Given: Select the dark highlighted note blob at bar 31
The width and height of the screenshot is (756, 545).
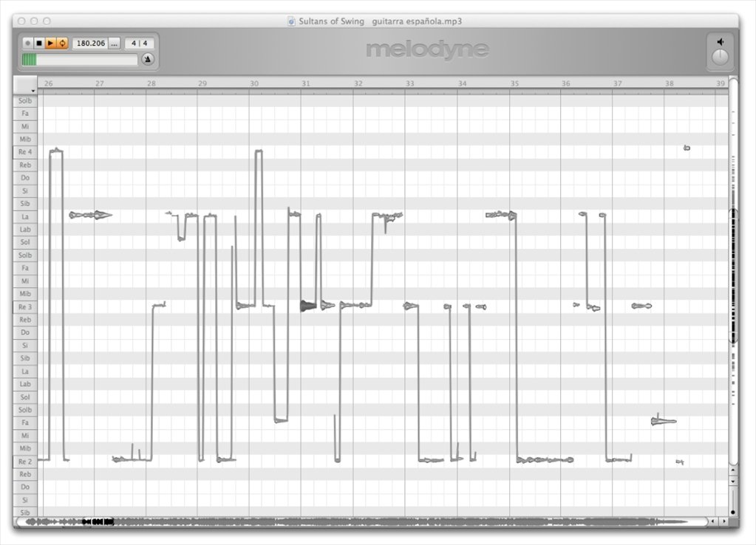Looking at the screenshot, I should coord(308,306).
